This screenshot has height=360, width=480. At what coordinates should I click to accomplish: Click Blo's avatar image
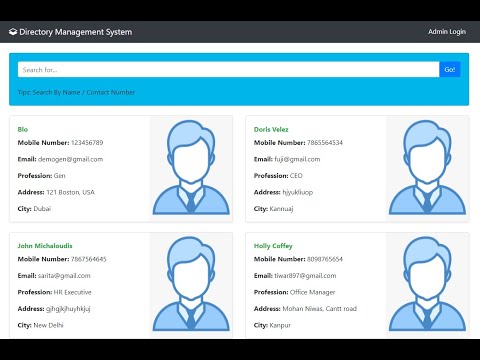[191, 168]
